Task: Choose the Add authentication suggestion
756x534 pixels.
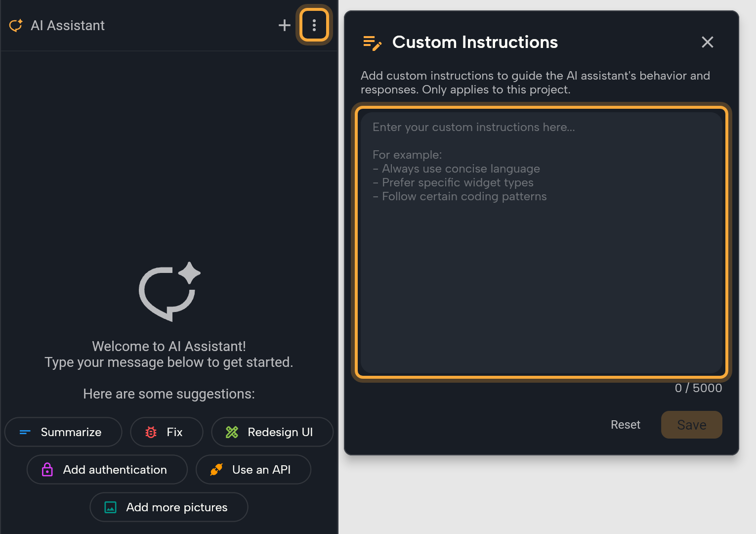Action: pyautogui.click(x=107, y=470)
